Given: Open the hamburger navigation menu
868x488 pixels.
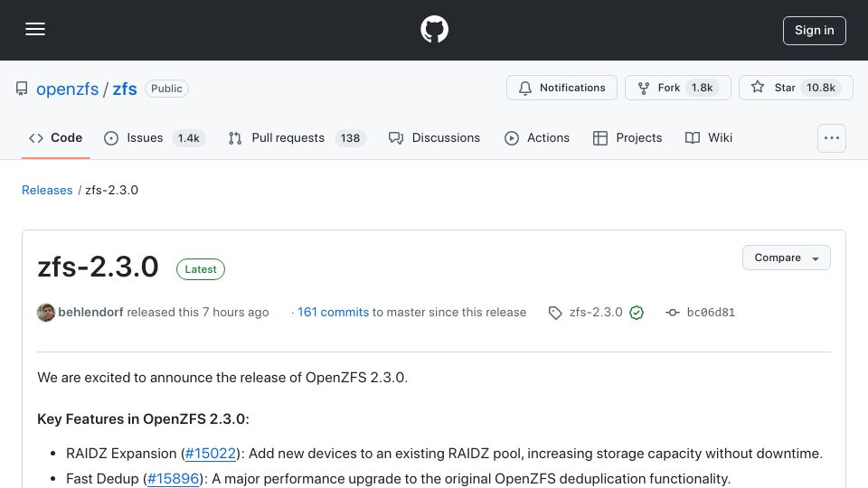Looking at the screenshot, I should coord(35,29).
